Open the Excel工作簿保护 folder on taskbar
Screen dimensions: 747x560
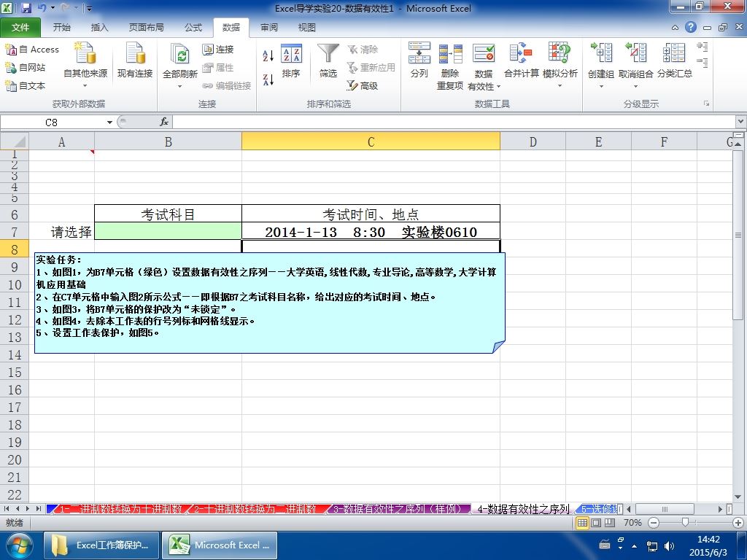(101, 545)
